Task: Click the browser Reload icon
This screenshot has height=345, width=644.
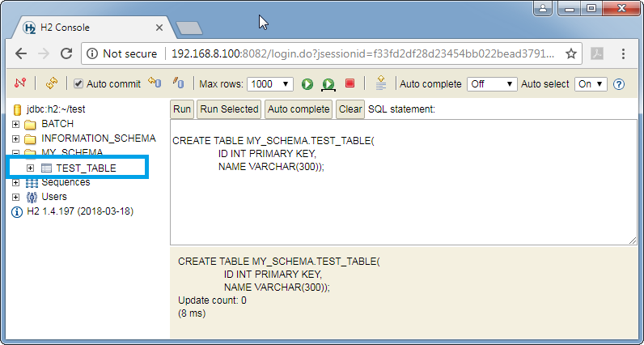Action: [x=66, y=53]
